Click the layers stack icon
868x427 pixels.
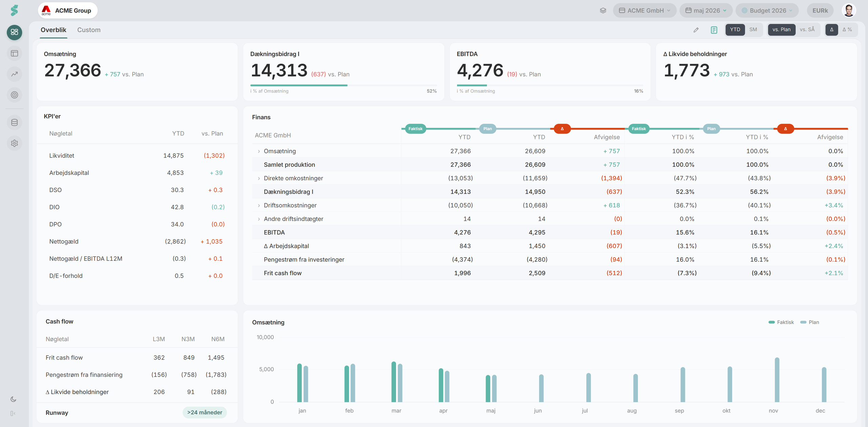pos(603,11)
